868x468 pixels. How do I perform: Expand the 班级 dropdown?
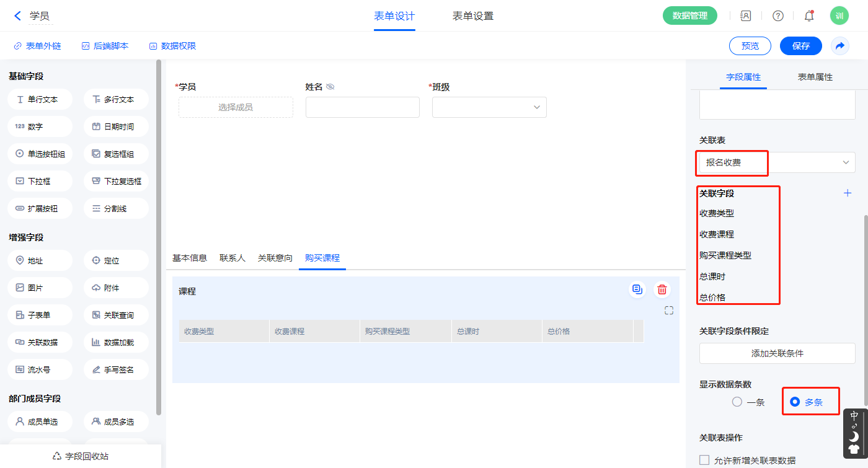(x=489, y=107)
